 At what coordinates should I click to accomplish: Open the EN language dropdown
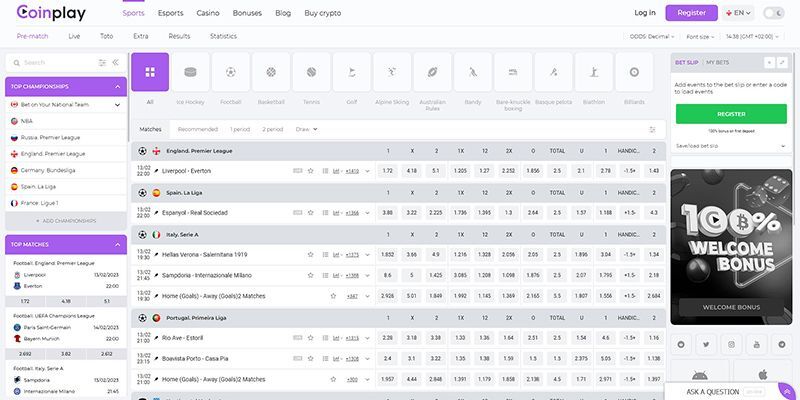pos(738,13)
